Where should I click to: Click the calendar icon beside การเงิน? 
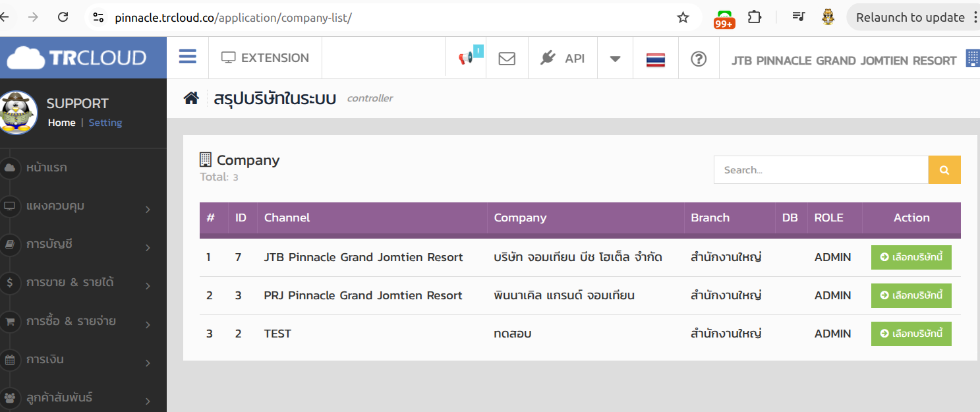(x=10, y=360)
